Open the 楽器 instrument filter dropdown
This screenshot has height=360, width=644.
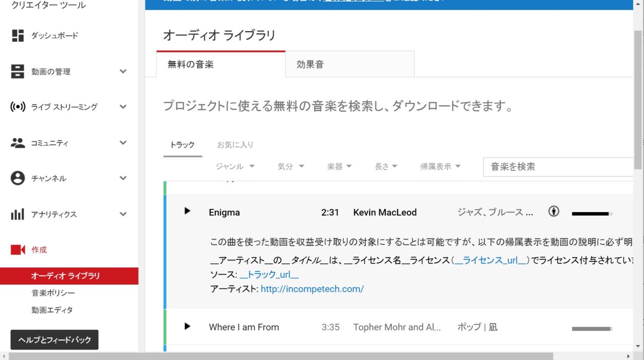[339, 167]
